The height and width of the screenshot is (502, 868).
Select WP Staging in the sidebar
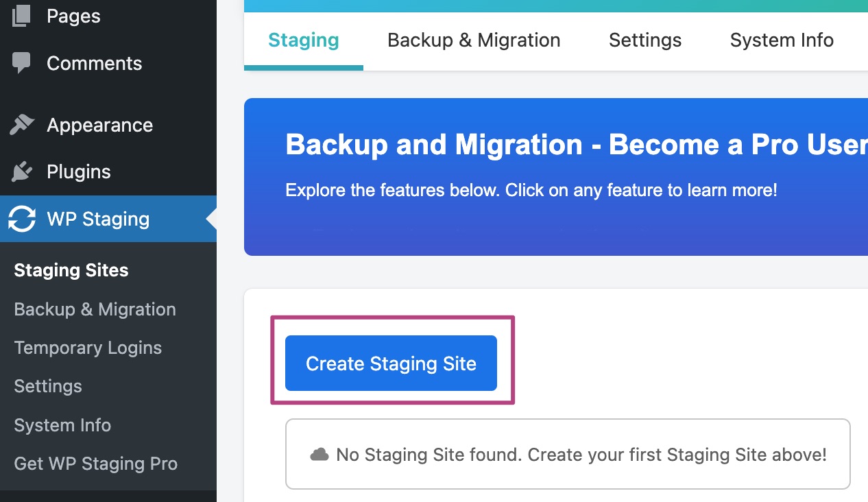point(108,219)
